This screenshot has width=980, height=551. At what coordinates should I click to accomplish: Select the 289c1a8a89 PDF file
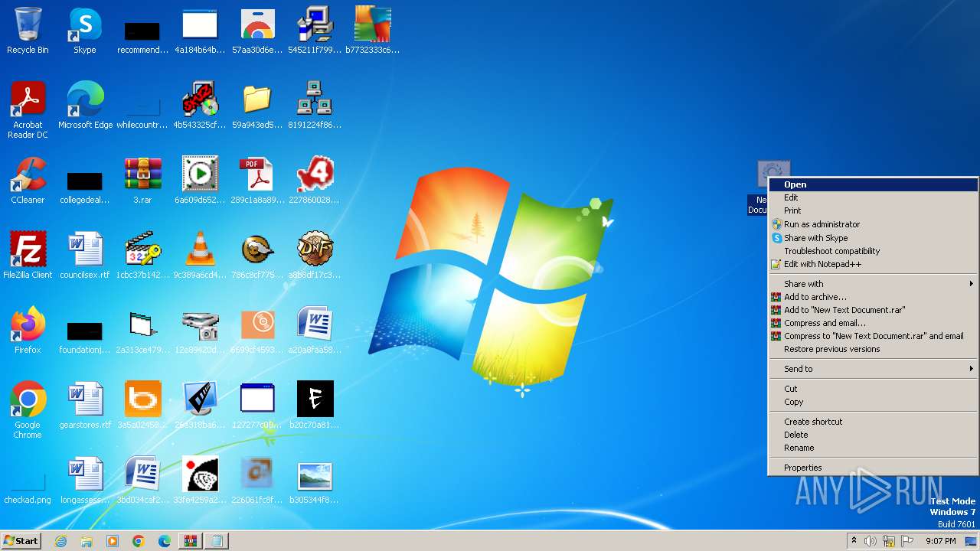257,181
